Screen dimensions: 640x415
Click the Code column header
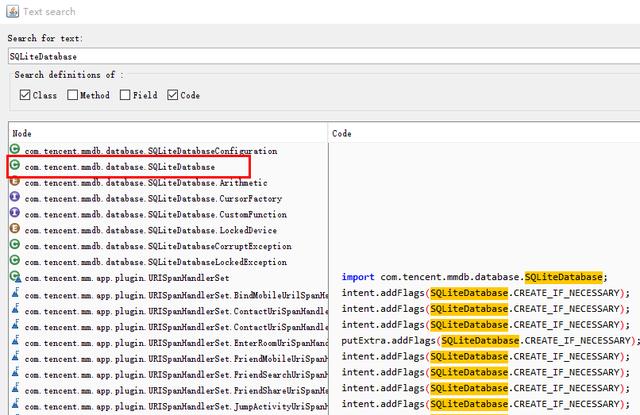tap(484, 133)
